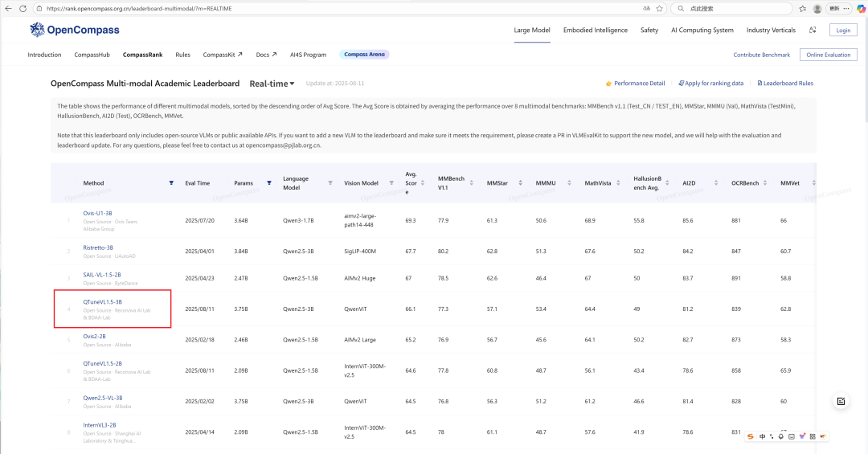Sort by MMVet column
868x454 pixels.
coord(813,182)
